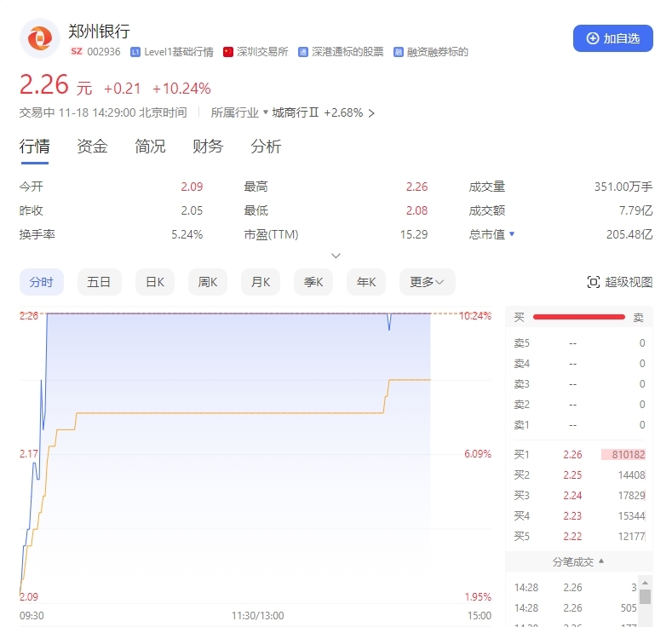Click the 市盈(TTM) value 15.29
Image resolution: width=672 pixels, height=627 pixels.
coord(414,234)
